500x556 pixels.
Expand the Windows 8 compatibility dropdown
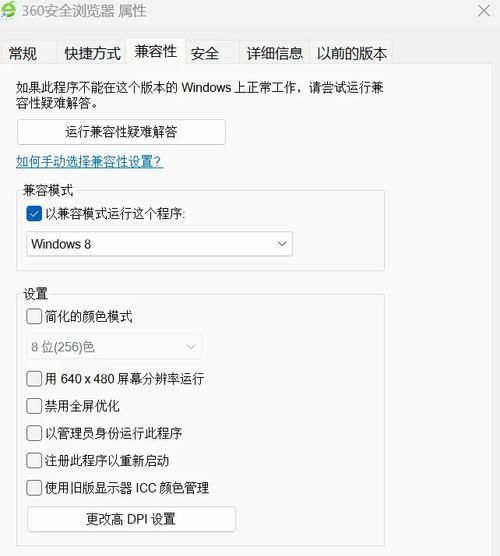tap(159, 244)
